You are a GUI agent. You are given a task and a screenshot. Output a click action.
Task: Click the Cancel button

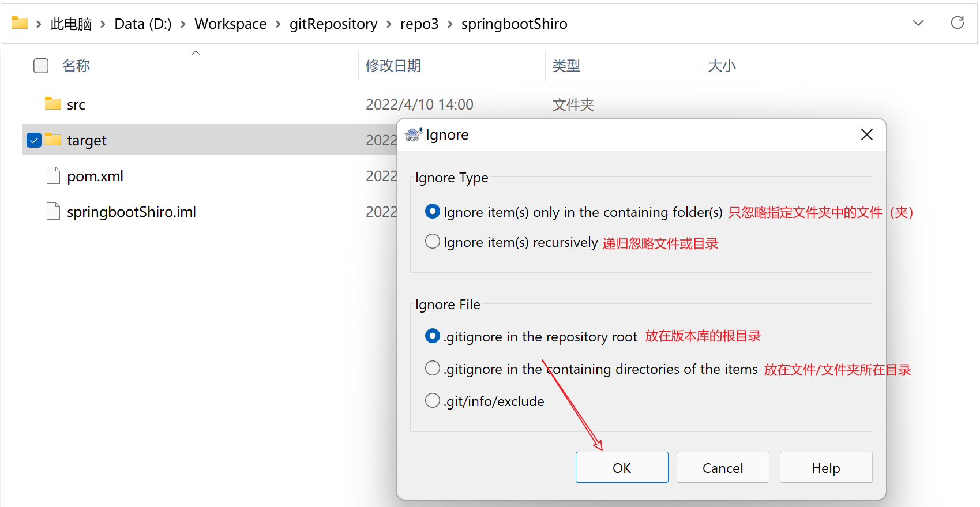coord(722,468)
